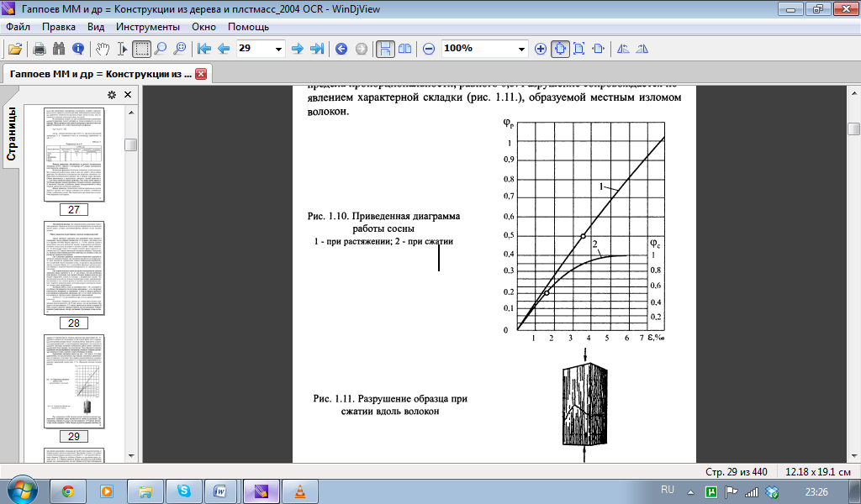
Task: Click status bar page size 12.18 x 19.1 см
Action: click(x=818, y=471)
